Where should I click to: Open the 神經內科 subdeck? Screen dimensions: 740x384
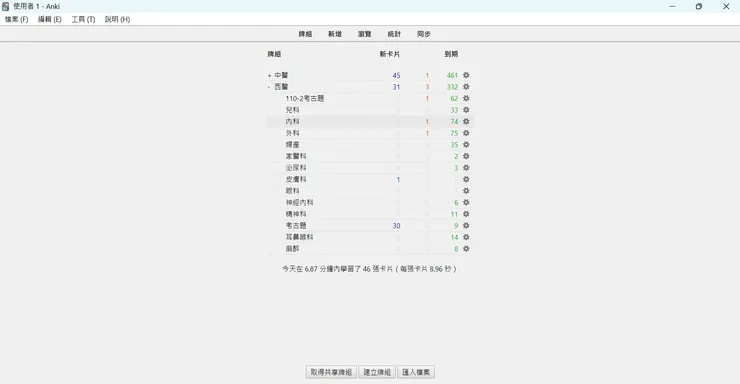pyautogui.click(x=299, y=202)
